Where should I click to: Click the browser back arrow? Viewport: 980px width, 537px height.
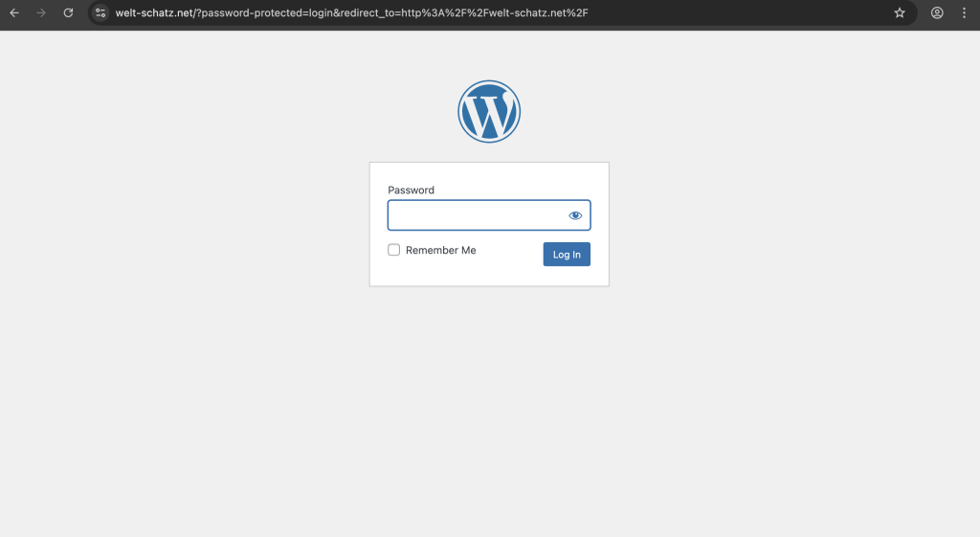[14, 12]
